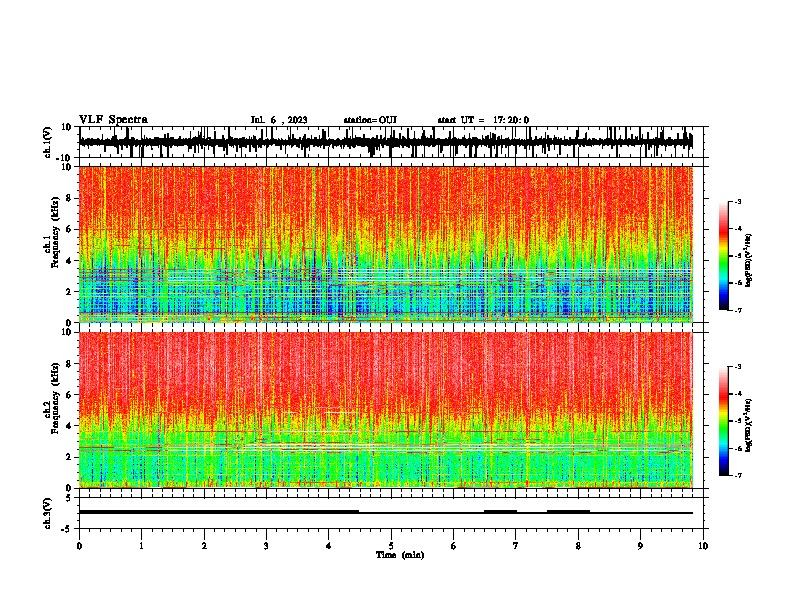This screenshot has width=792, height=612.
Task: Click tick label 2 on the Time axis
Action: click(204, 546)
